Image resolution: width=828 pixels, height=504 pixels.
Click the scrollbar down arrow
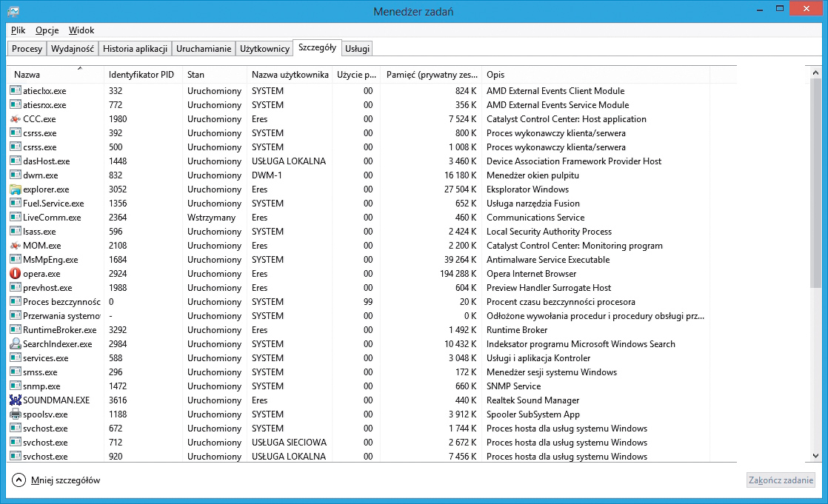tap(815, 457)
